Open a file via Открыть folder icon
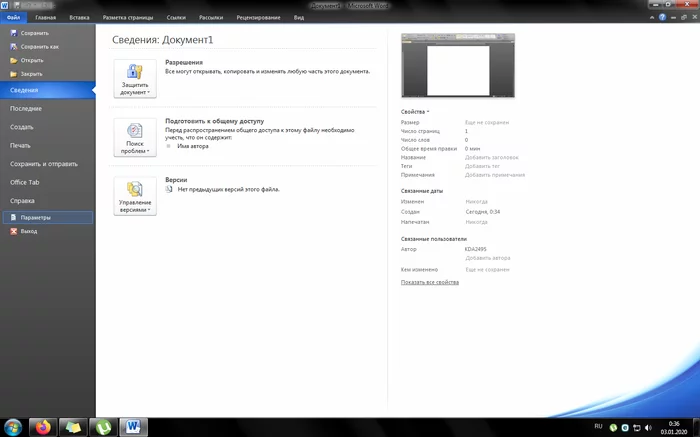The width and height of the screenshot is (700, 437). coord(13,60)
